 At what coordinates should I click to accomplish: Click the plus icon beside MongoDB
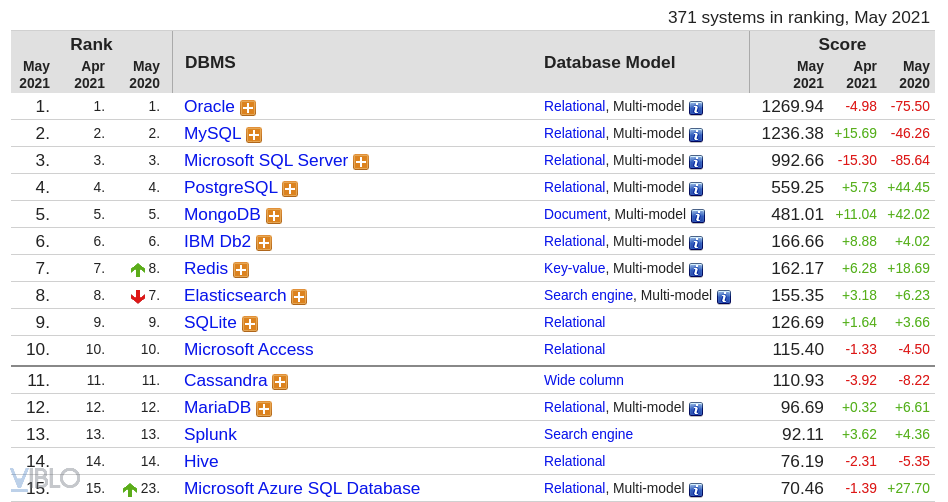274,216
